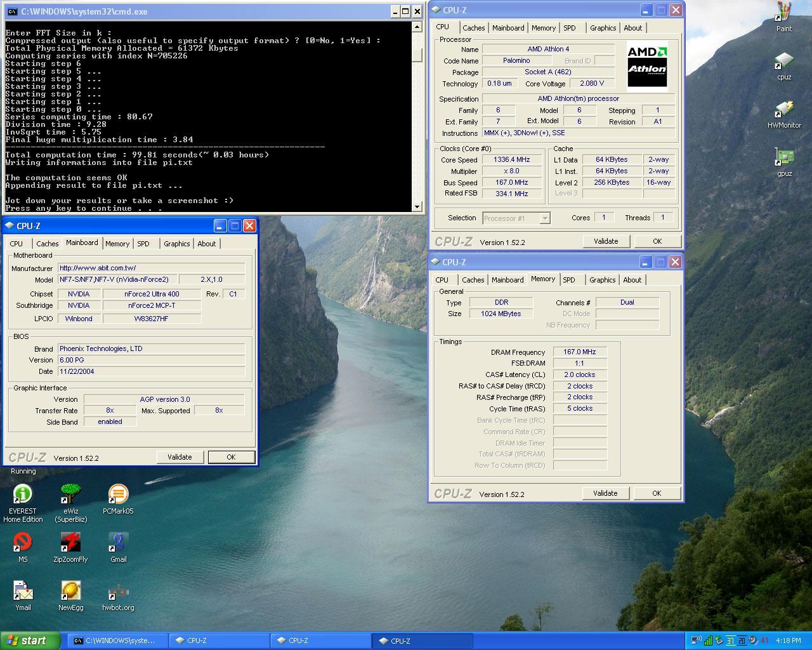
Task: Switch to cmd.exe taskbar button
Action: click(x=119, y=640)
